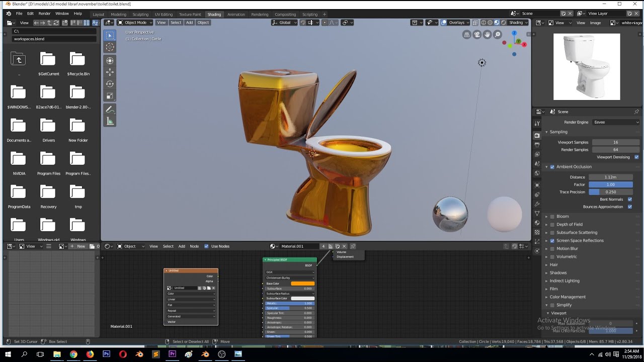Click the Material.001 name field
This screenshot has width=644, height=362.
click(298, 246)
